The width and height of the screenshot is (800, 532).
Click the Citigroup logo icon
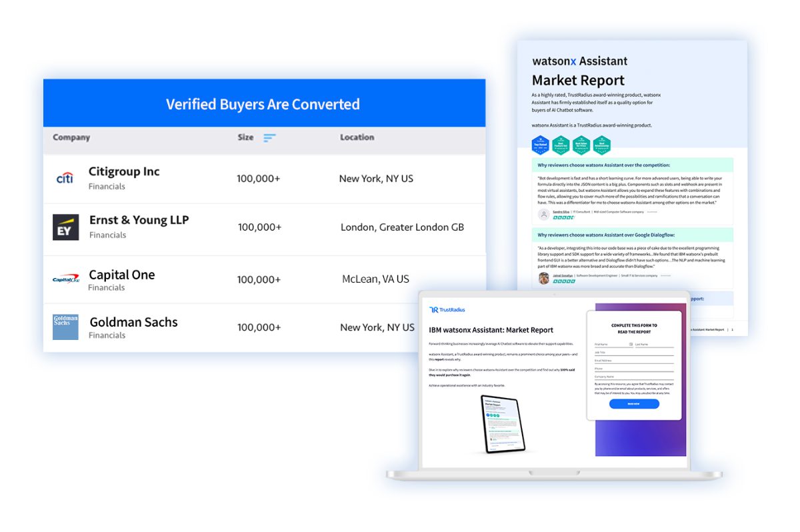coord(65,178)
